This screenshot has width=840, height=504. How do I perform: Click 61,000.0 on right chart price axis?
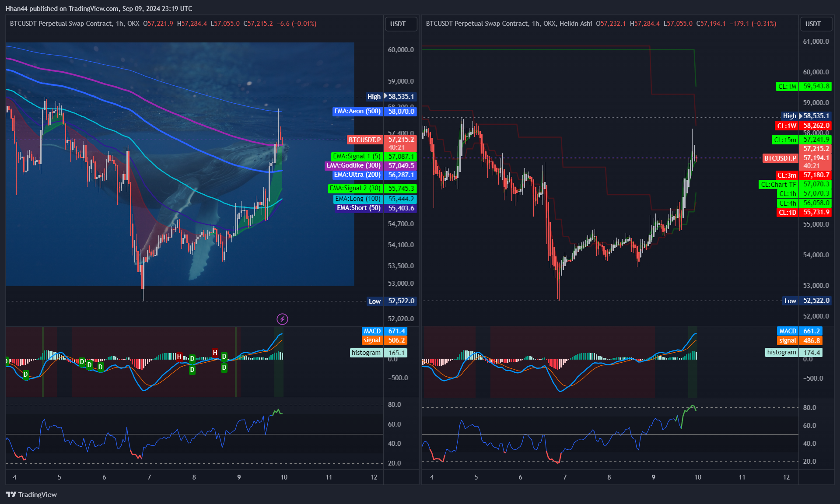click(816, 41)
